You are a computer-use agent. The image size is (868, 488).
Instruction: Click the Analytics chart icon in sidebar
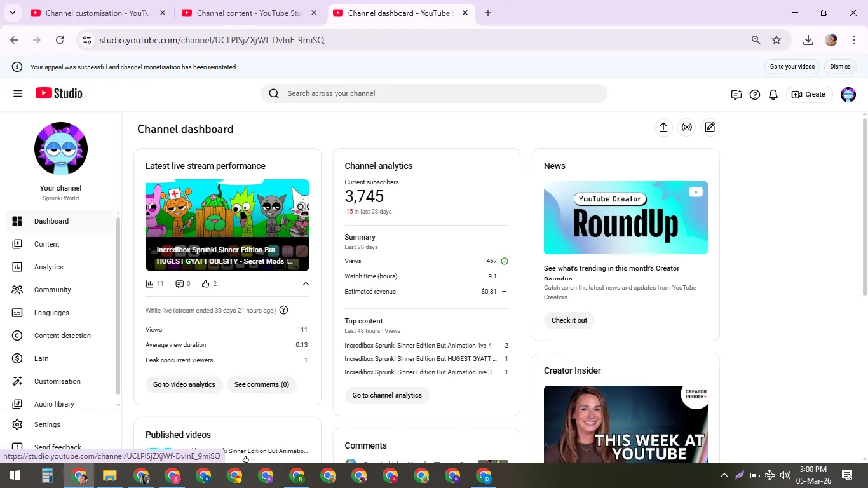(17, 267)
